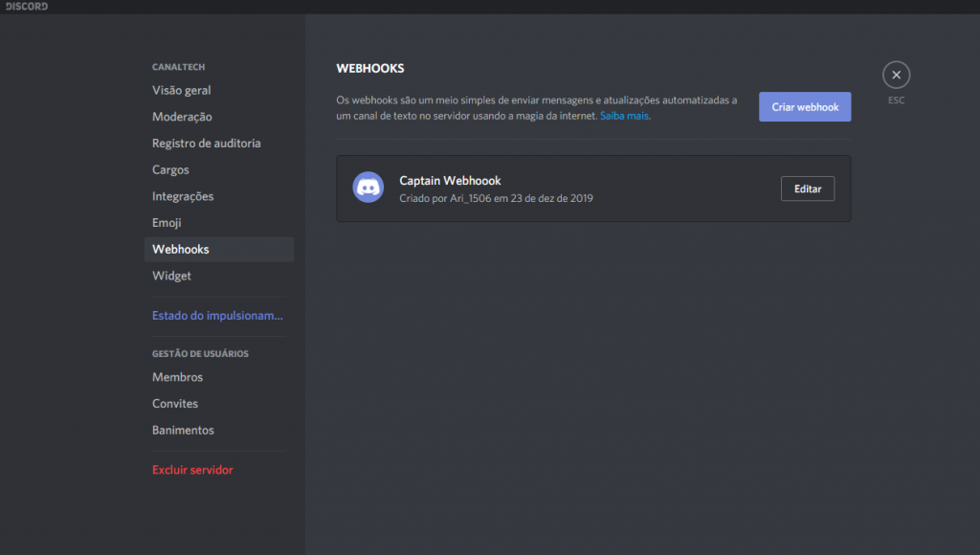Click the Criar webhook button
Viewport: 980px width, 555px height.
click(805, 107)
